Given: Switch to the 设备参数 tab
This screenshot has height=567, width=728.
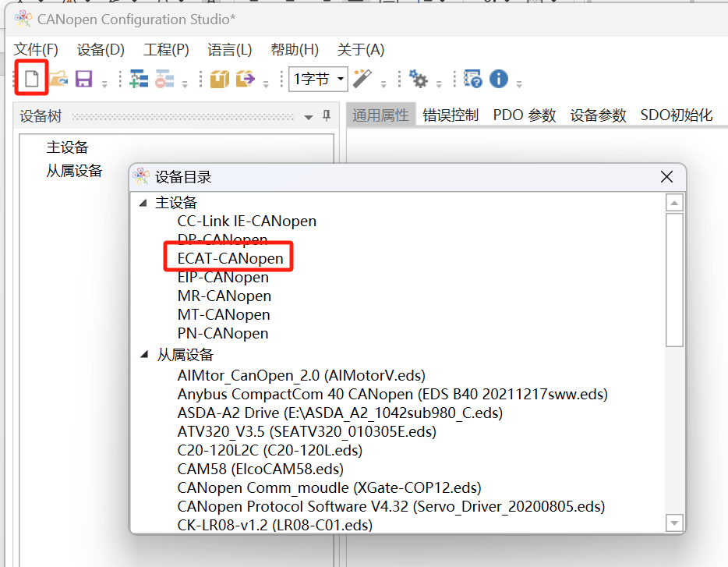Looking at the screenshot, I should coord(599,115).
